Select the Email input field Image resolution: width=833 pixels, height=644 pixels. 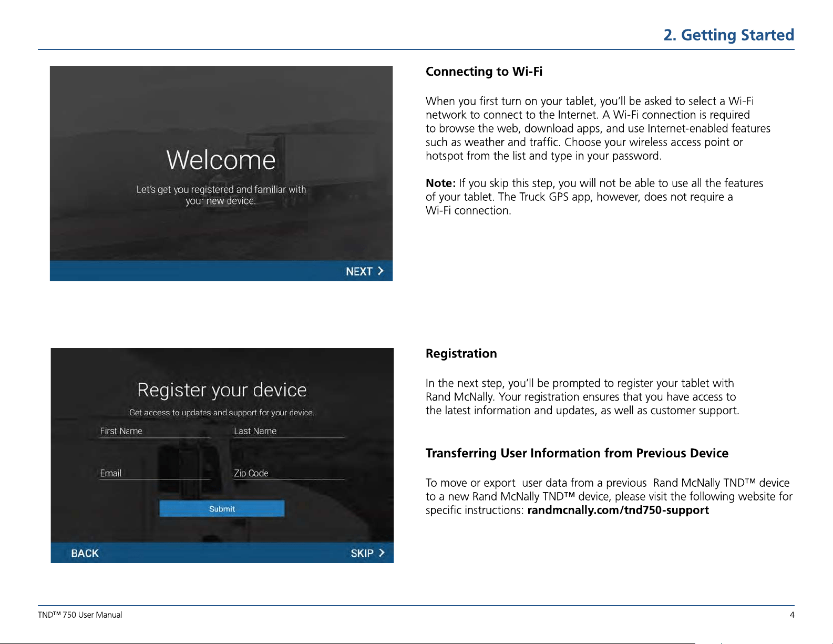[155, 473]
